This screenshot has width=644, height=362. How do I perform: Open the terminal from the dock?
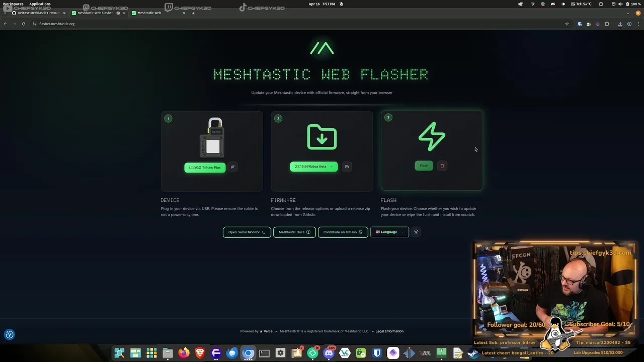[x=264, y=353]
